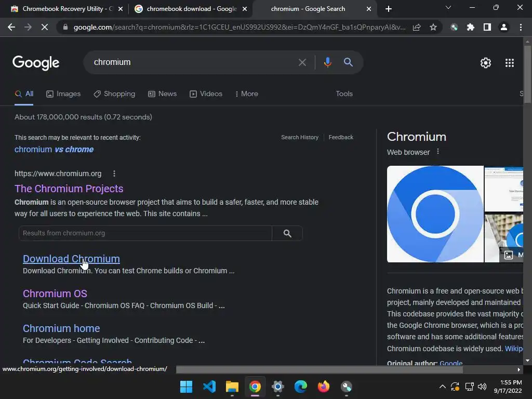
Task: Switch to Videos results
Action: tap(206, 94)
